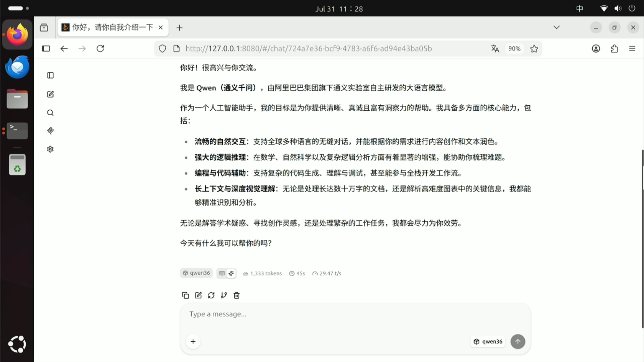Viewport: 644px width, 362px height.
Task: Open Terminal from the dock
Action: click(17, 131)
